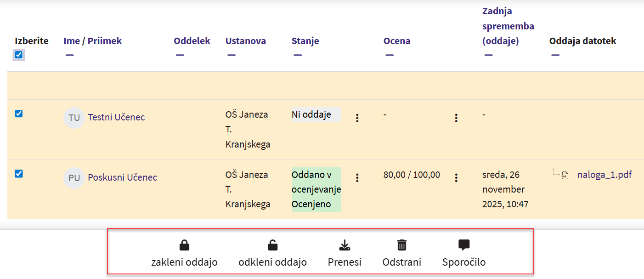Viewport: 644px width, 279px height.
Task: Uncheck the select-all checkbox under Izberite
Action: (19, 55)
